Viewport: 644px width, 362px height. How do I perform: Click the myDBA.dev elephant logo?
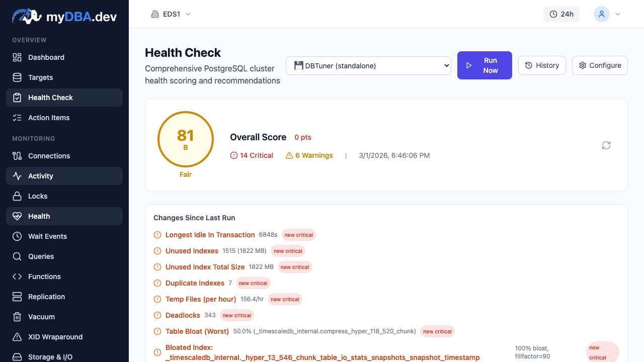[x=27, y=16]
